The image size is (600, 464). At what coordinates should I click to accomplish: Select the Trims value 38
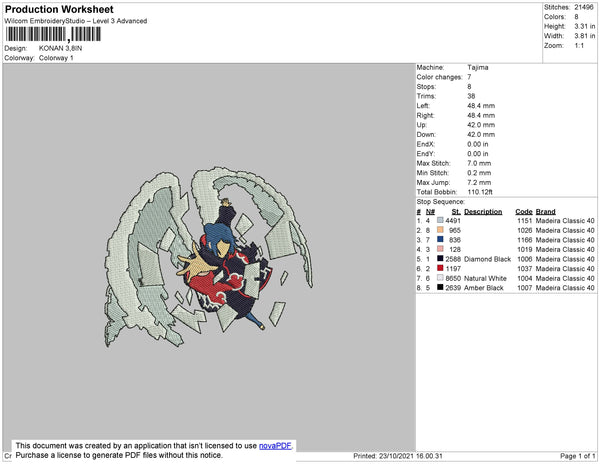(x=471, y=96)
